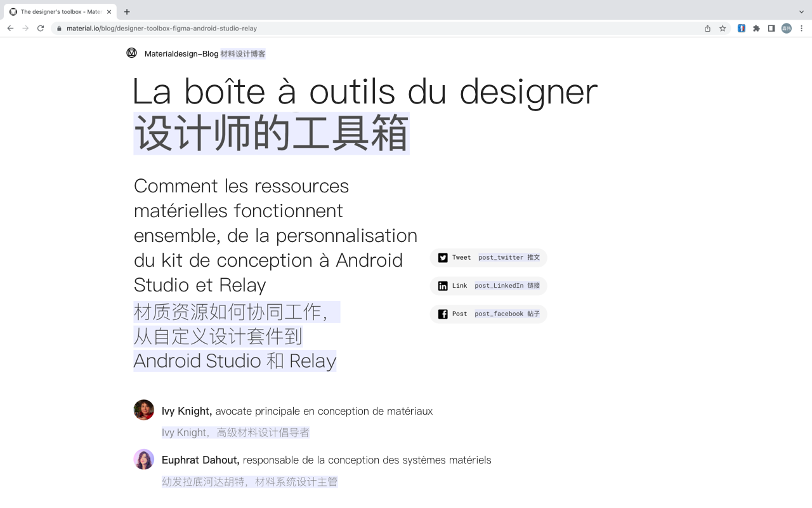
Task: Go back to the previous page
Action: click(10, 29)
